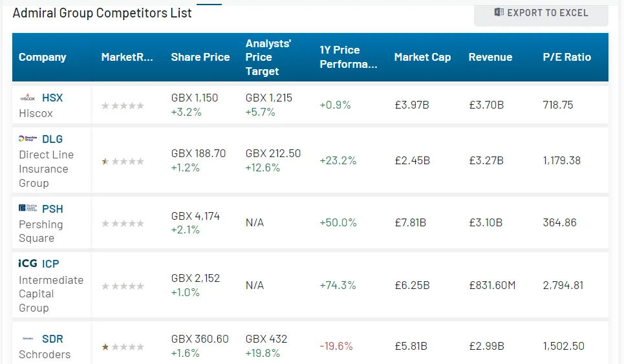The width and height of the screenshot is (624, 364).
Task: Sort by Revenue column header
Action: tap(490, 57)
